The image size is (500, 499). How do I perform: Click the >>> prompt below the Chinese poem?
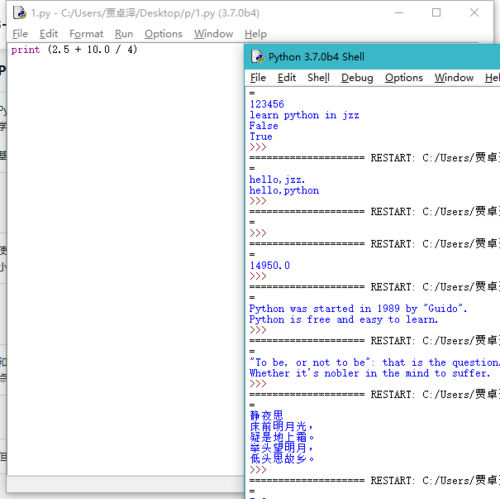coord(258,470)
